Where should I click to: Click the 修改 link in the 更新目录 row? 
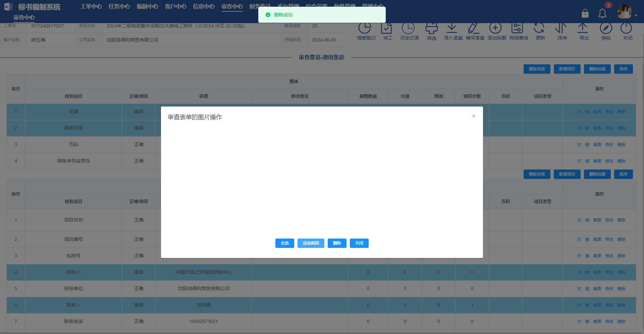(x=609, y=128)
